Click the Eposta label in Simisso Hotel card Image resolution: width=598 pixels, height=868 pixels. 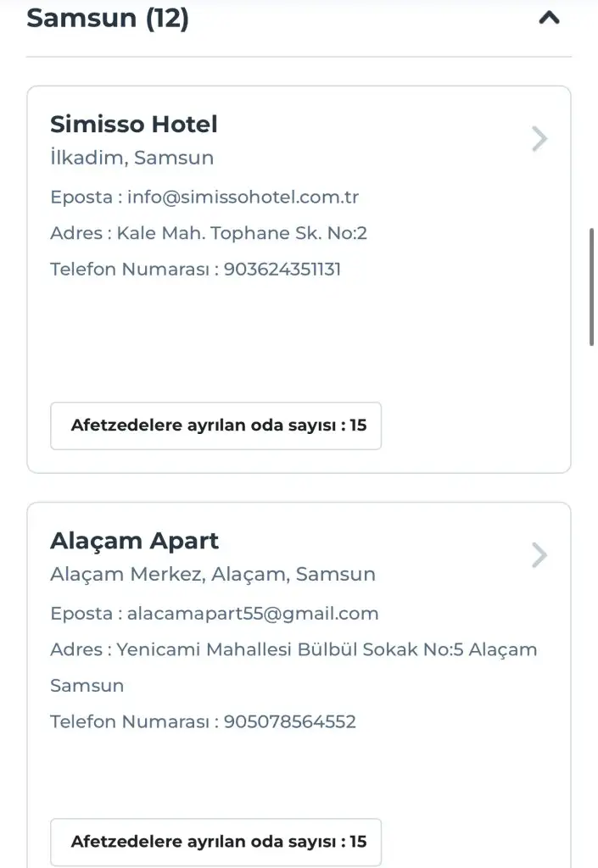tap(81, 198)
